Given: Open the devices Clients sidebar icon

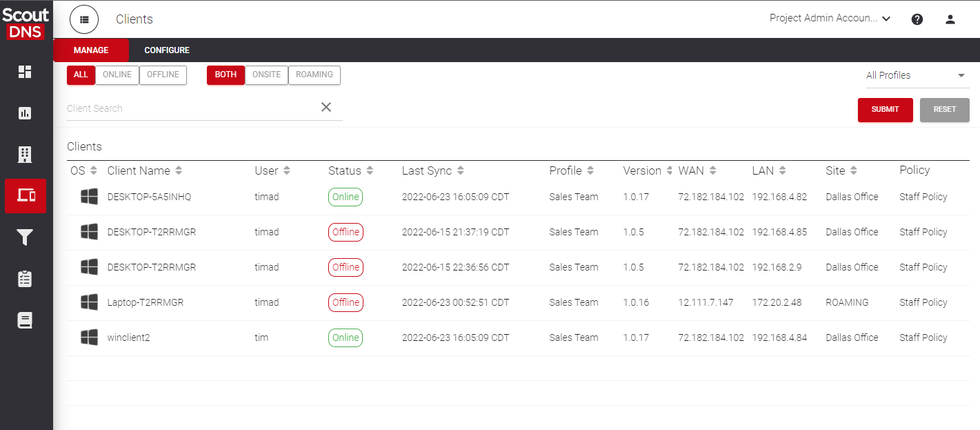Looking at the screenshot, I should pyautogui.click(x=26, y=196).
